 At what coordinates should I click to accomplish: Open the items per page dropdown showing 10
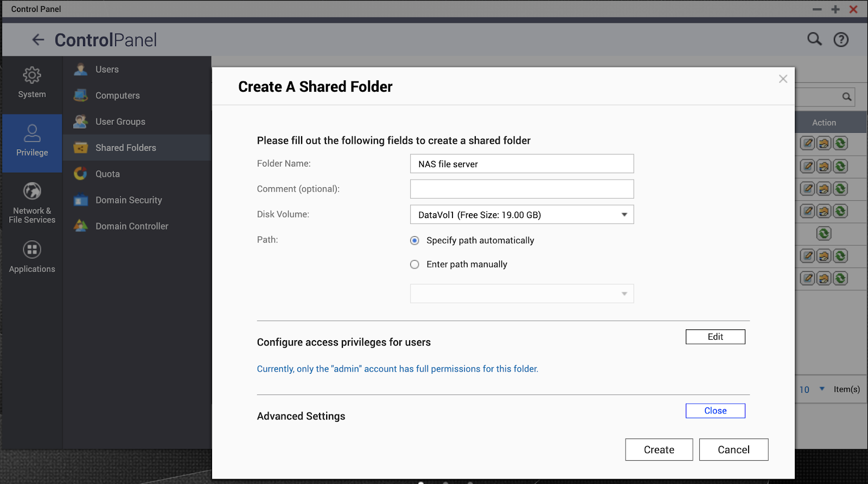(x=812, y=389)
